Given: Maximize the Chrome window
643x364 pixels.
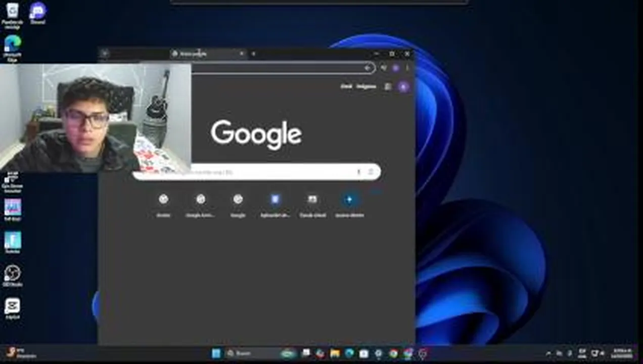Looking at the screenshot, I should click(392, 54).
